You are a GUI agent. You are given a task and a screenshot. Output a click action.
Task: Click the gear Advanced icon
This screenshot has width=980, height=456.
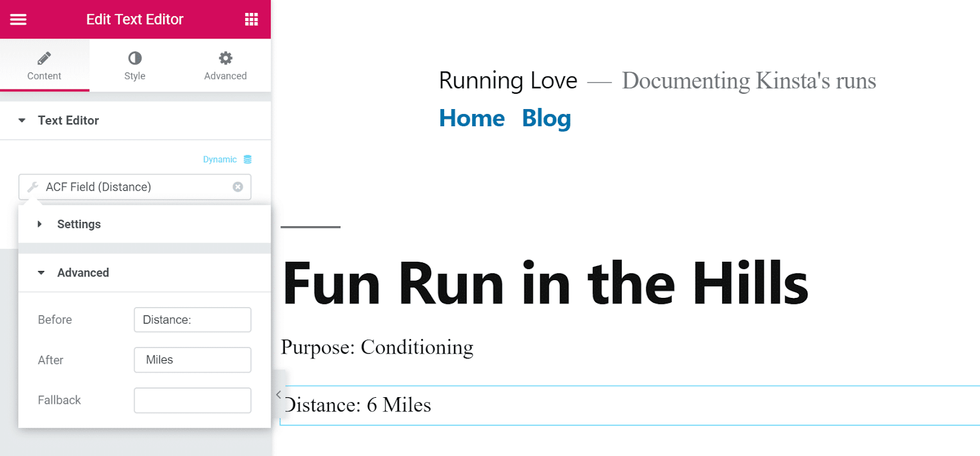click(x=225, y=58)
